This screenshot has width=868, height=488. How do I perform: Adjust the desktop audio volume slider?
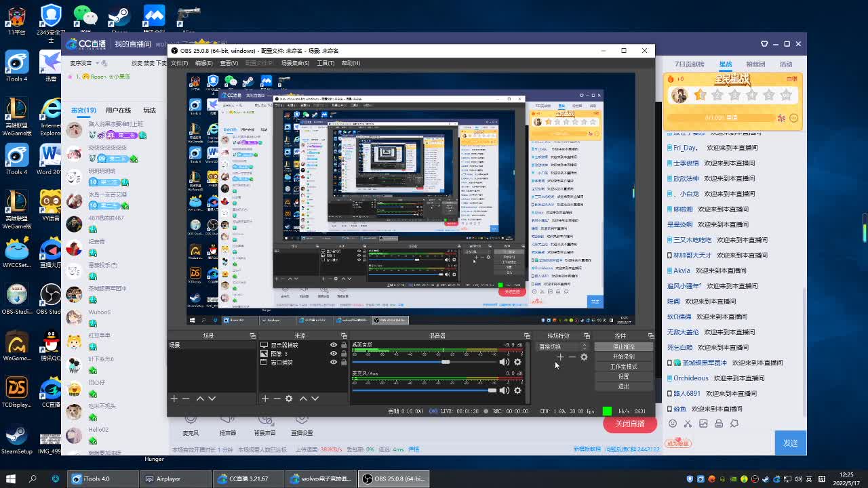tap(446, 362)
